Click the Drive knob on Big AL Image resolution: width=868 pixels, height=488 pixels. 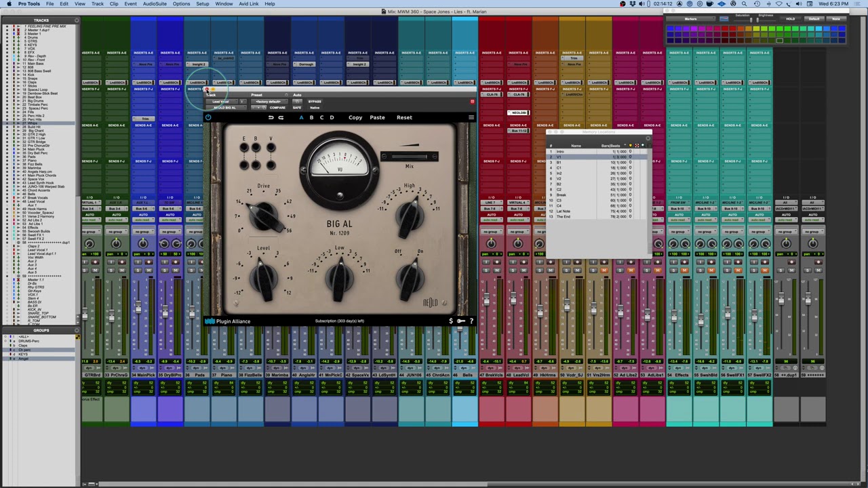coord(264,214)
